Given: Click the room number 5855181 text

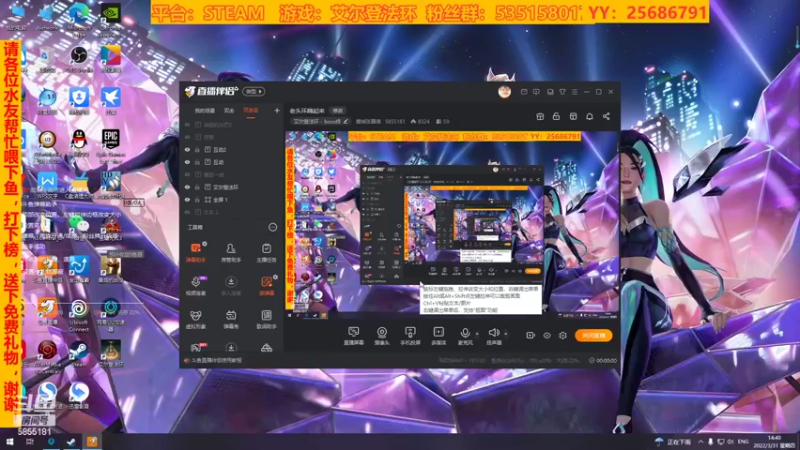Looking at the screenshot, I should click(34, 432).
